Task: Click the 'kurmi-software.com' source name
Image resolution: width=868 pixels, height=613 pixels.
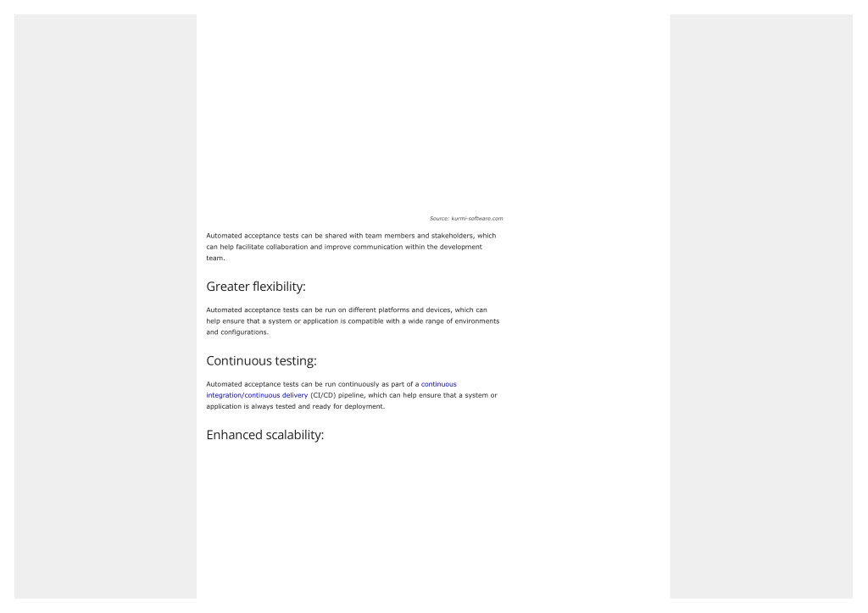Action: coord(477,218)
